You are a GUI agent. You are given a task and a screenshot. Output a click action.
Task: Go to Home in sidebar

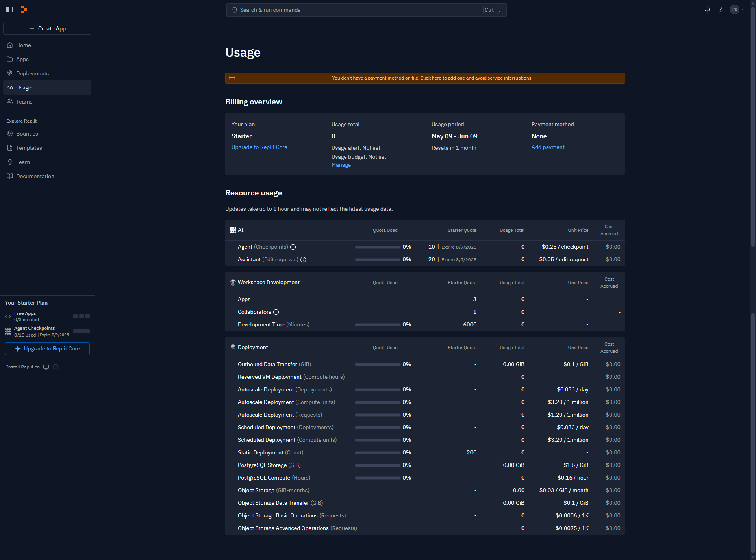point(47,45)
